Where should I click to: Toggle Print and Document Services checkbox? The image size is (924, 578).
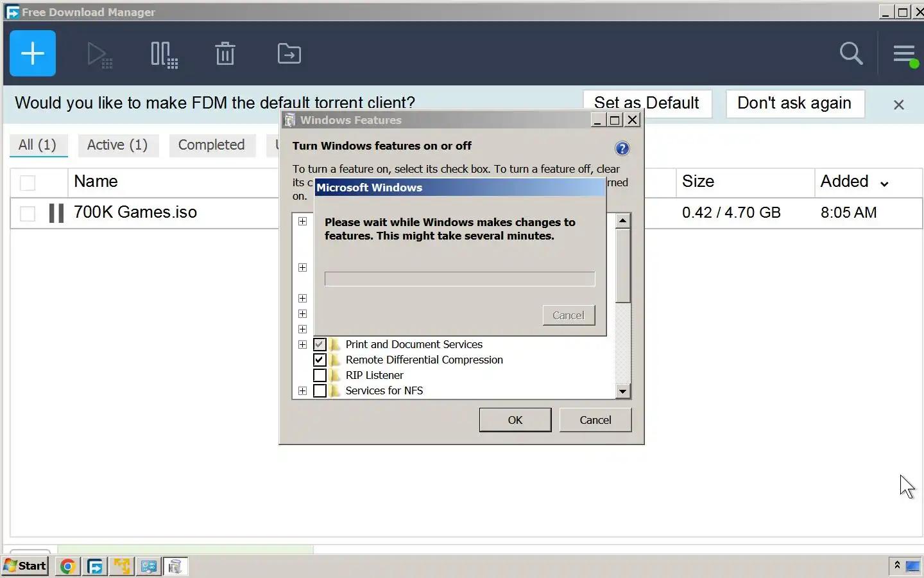[320, 345]
